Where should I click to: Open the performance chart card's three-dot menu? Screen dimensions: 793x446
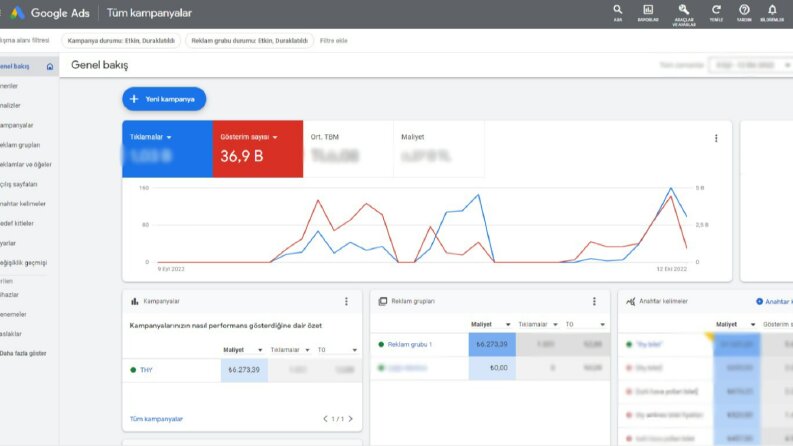(x=716, y=138)
